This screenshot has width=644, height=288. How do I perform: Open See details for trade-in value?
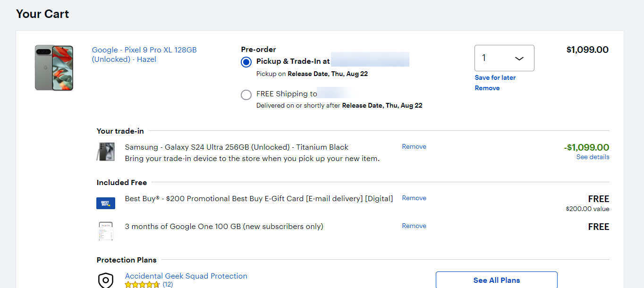click(x=593, y=157)
